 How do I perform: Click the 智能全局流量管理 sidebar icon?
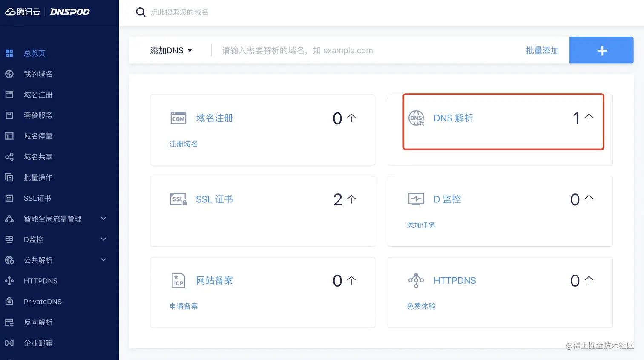click(9, 219)
